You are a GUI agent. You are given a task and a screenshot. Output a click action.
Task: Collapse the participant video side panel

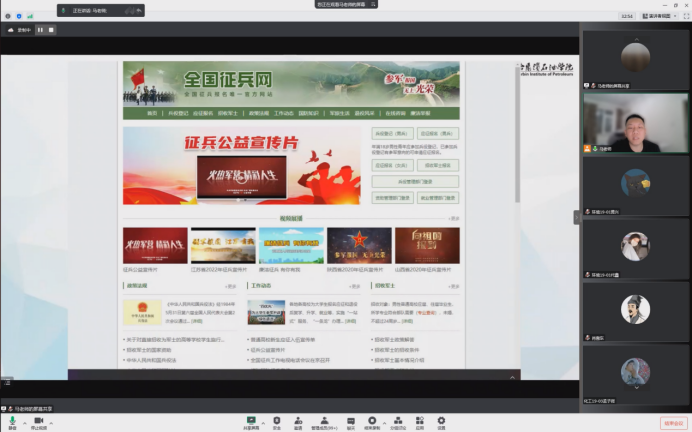(x=576, y=217)
